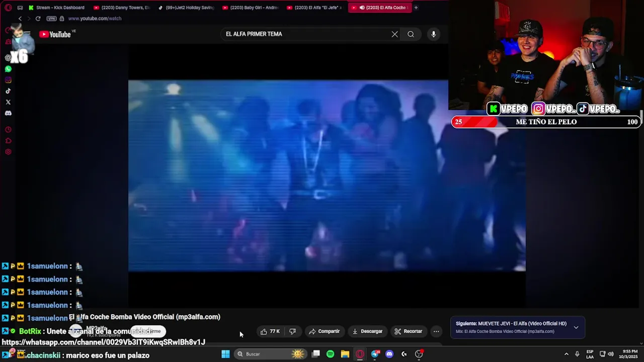Click the tray microphone icon
Viewport: 644px width, 362px height.
(x=577, y=354)
